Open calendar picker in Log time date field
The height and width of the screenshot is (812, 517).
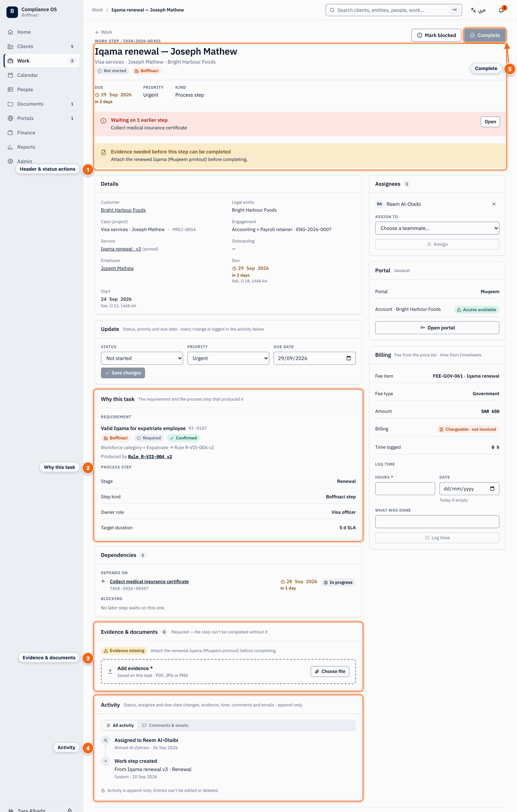click(x=492, y=489)
